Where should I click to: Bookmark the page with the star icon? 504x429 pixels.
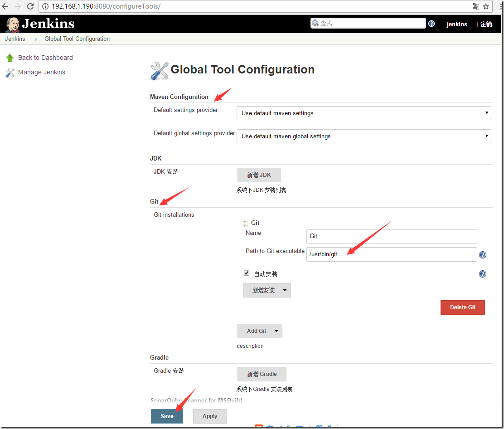[486, 6]
